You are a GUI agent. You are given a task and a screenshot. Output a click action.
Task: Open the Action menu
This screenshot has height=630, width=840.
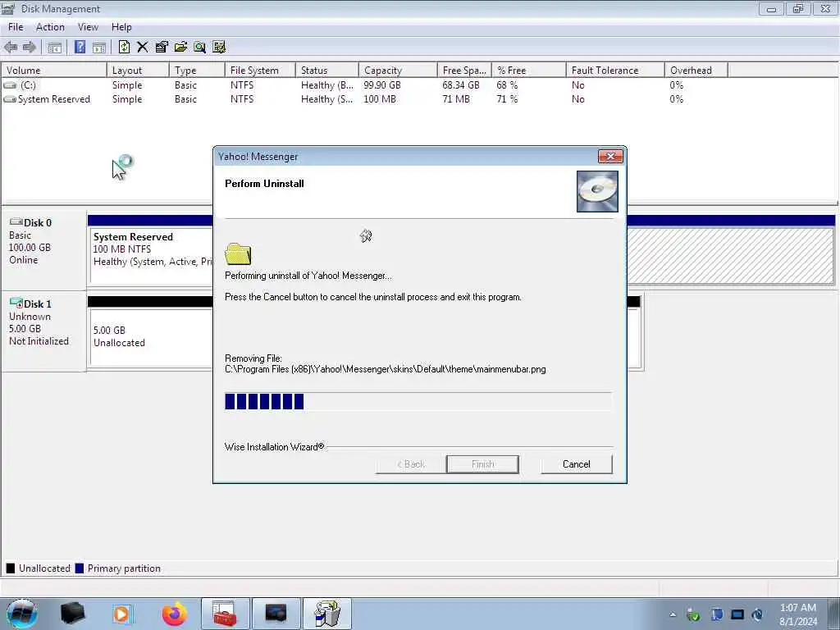click(x=50, y=27)
